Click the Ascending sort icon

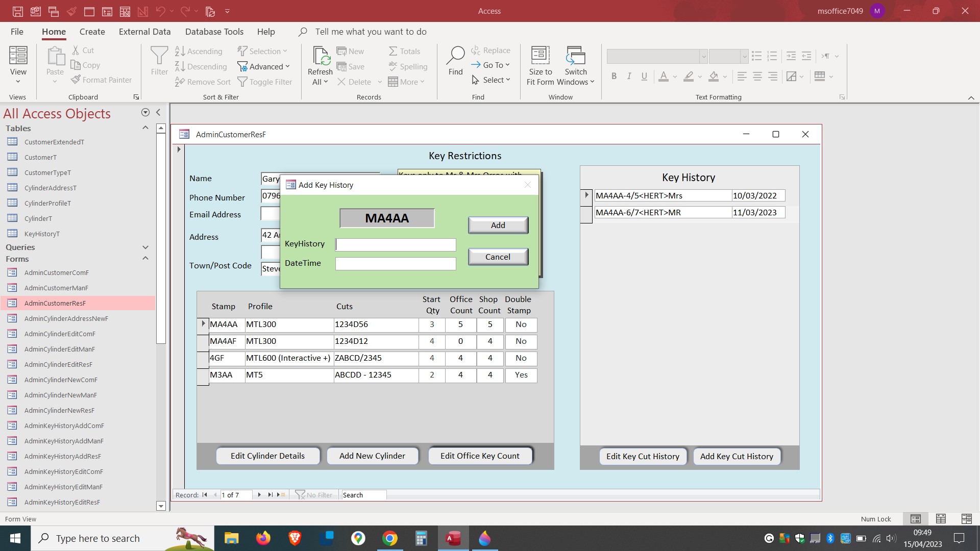[180, 51]
